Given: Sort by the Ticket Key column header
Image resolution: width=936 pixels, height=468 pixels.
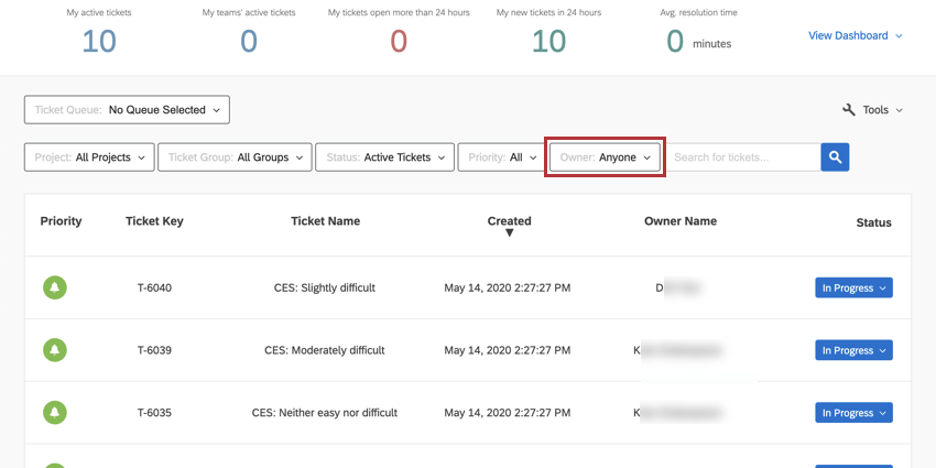Looking at the screenshot, I should [155, 221].
